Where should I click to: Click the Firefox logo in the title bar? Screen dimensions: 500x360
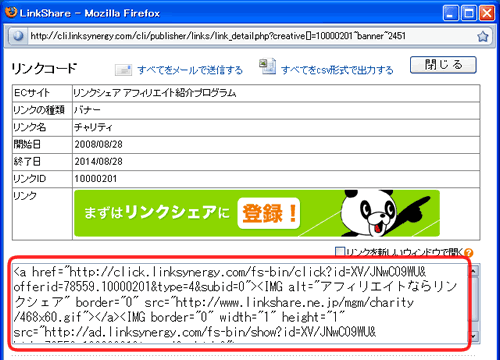click(11, 13)
